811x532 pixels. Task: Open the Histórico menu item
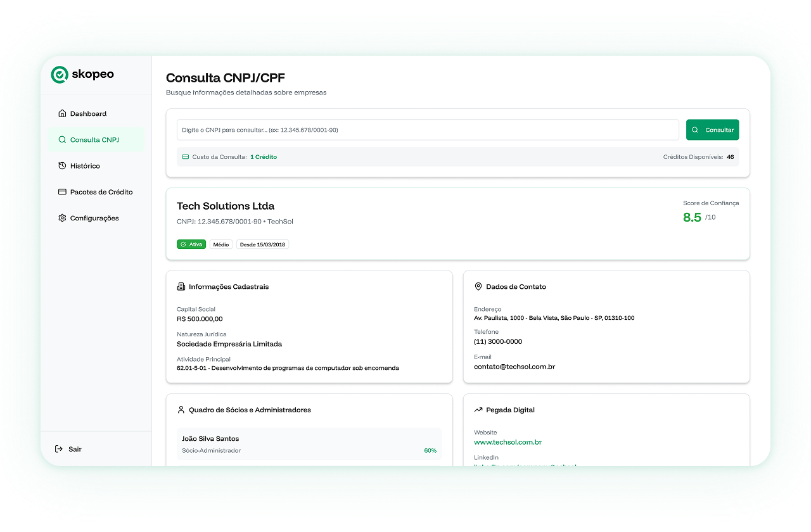[85, 166]
